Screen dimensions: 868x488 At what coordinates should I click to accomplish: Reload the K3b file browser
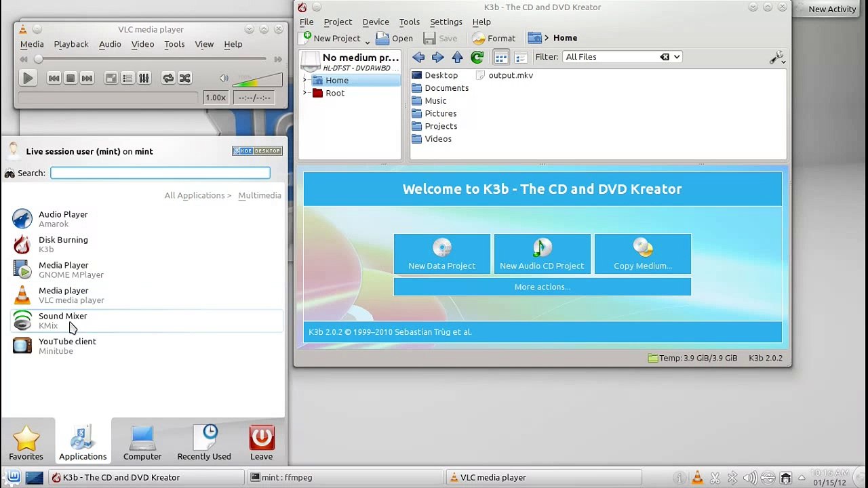coord(477,58)
